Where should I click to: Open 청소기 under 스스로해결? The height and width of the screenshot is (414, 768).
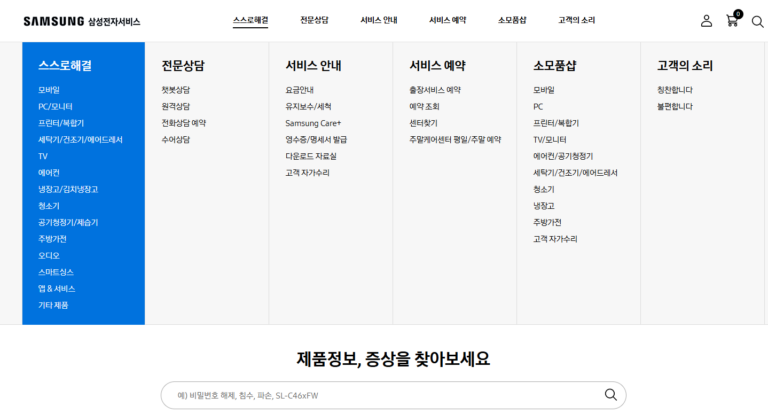pos(49,206)
